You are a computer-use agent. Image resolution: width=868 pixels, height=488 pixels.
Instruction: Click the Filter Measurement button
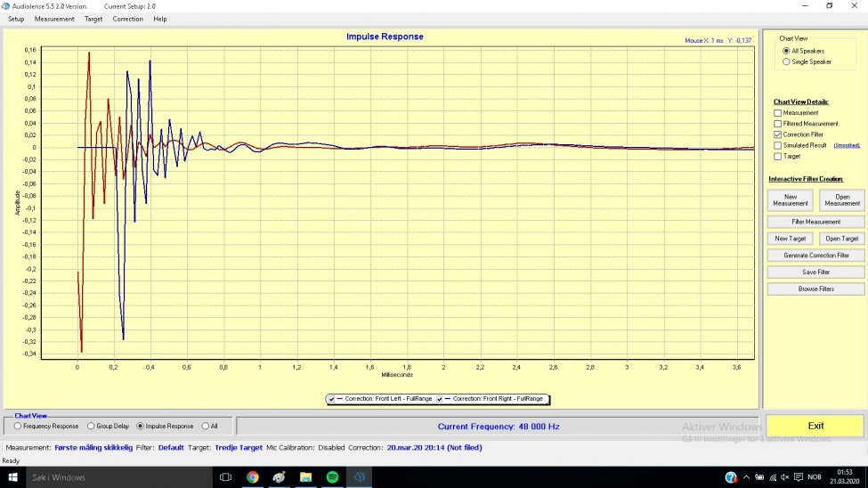(x=816, y=222)
